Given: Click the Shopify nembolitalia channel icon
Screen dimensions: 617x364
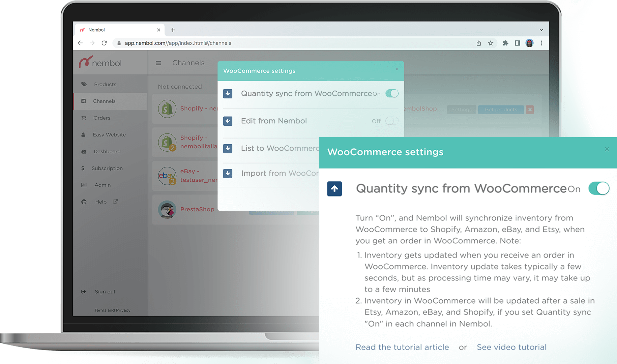Looking at the screenshot, I should pos(167,142).
